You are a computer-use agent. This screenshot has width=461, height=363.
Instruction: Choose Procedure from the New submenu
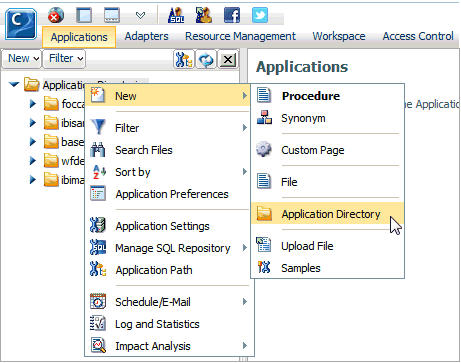[327, 96]
